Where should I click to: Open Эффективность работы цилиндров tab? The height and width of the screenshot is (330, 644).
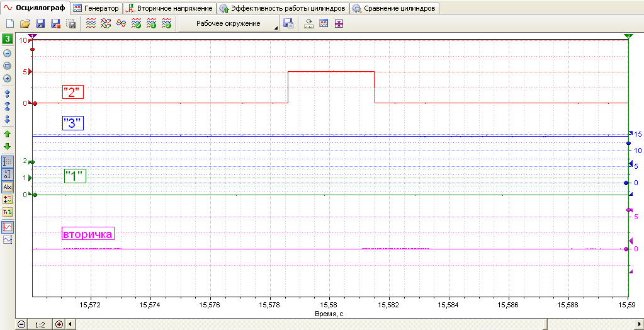pyautogui.click(x=283, y=8)
